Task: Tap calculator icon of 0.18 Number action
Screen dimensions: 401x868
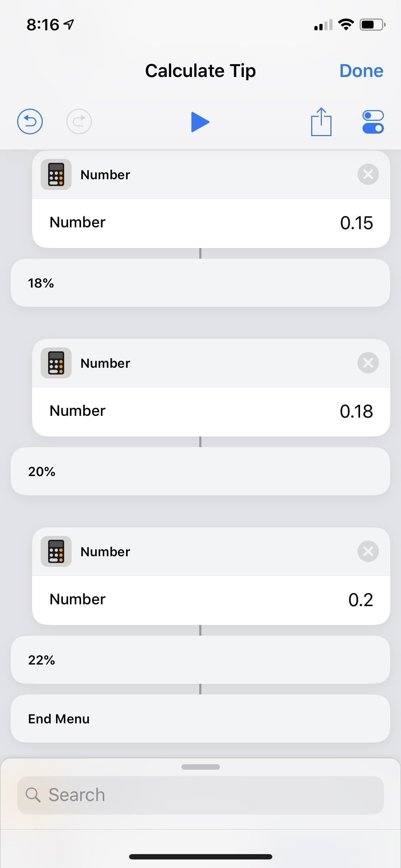Action: 56,363
